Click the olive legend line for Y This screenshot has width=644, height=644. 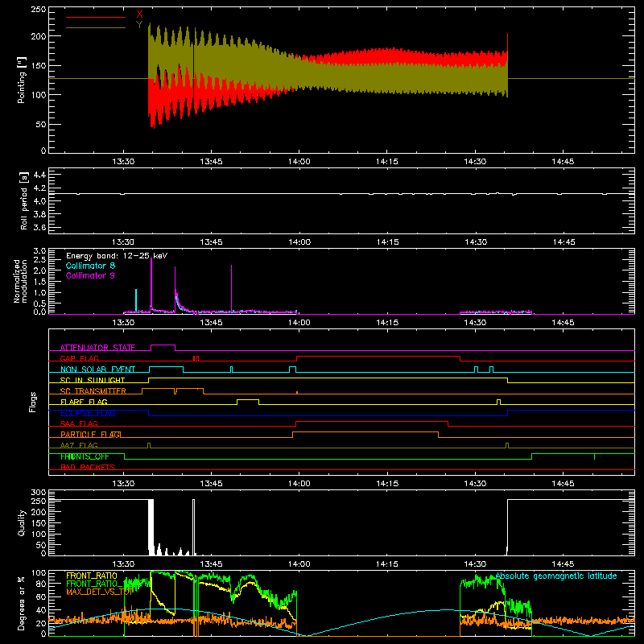[x=96, y=27]
